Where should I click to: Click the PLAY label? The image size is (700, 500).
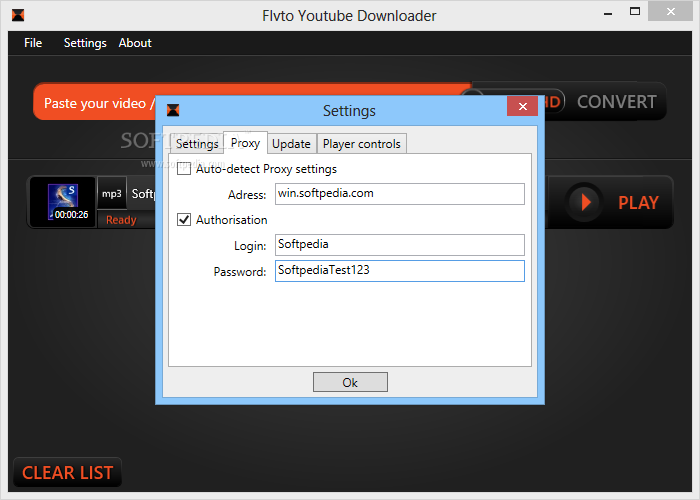point(638,203)
